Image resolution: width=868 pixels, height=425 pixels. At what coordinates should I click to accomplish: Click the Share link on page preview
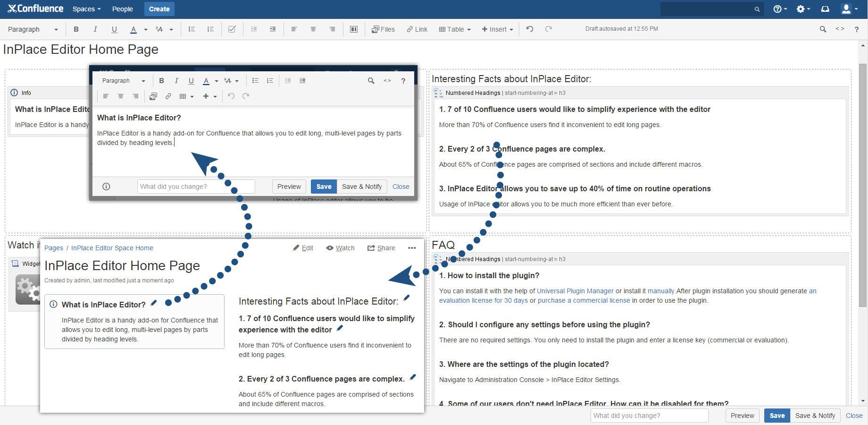coord(381,248)
